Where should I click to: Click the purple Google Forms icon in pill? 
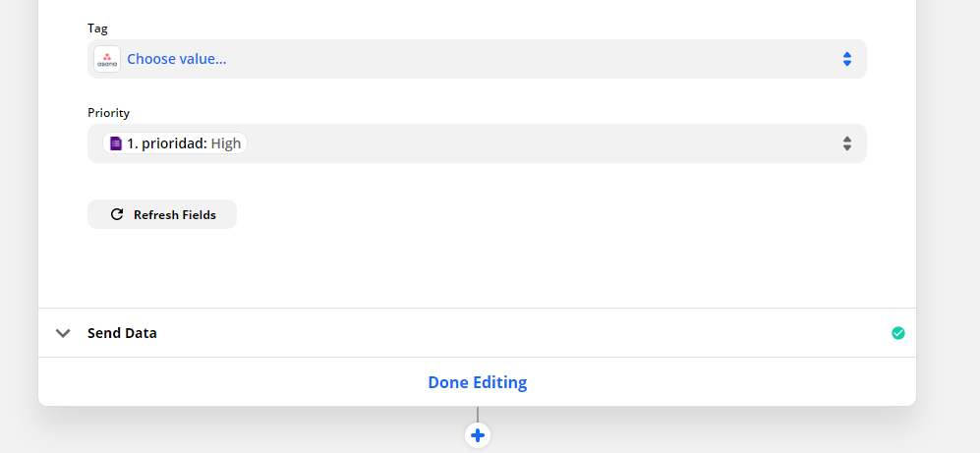(116, 143)
